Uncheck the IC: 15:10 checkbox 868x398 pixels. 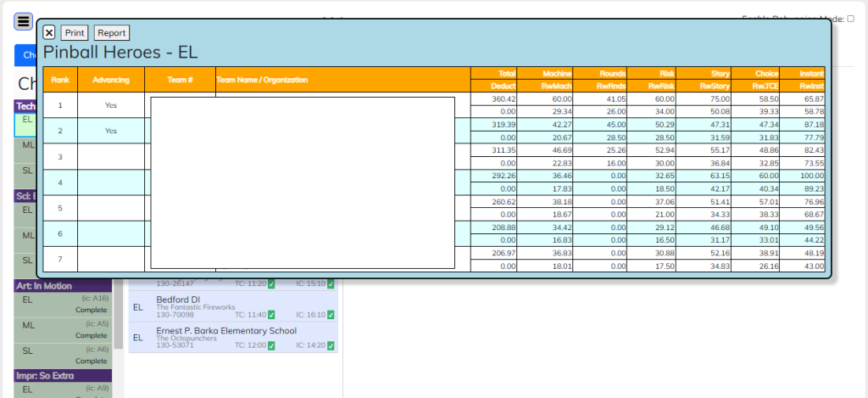[x=331, y=283]
